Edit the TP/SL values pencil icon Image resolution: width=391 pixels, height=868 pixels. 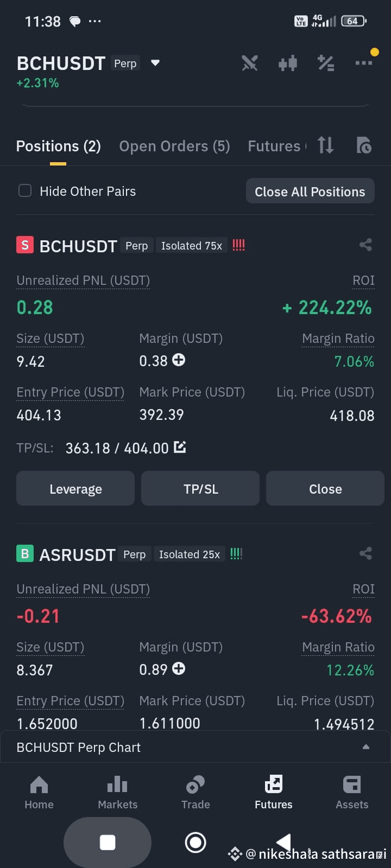point(180,448)
